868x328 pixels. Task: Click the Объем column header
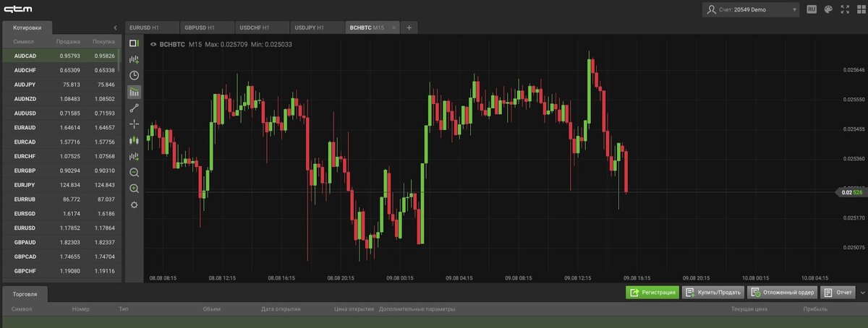click(x=211, y=308)
